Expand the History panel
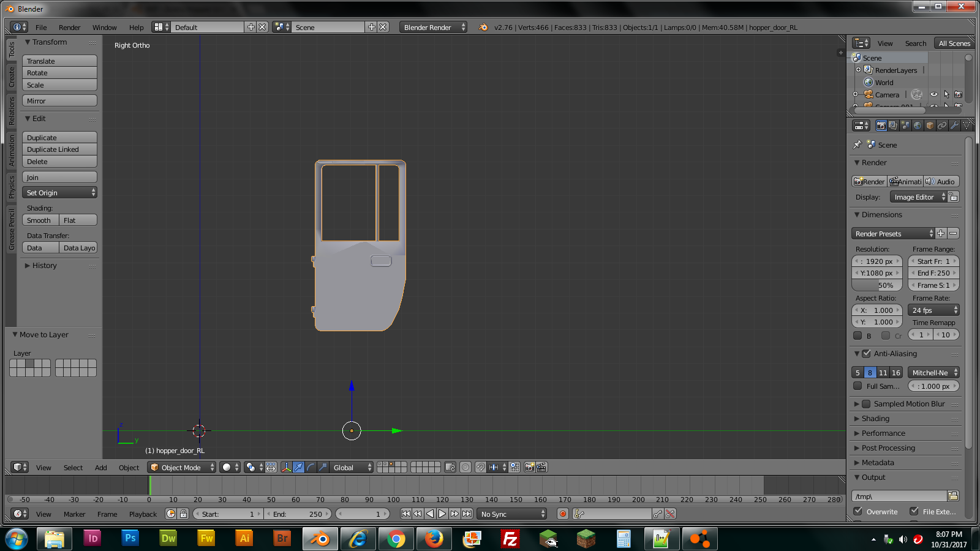This screenshot has height=551, width=980. (44, 266)
